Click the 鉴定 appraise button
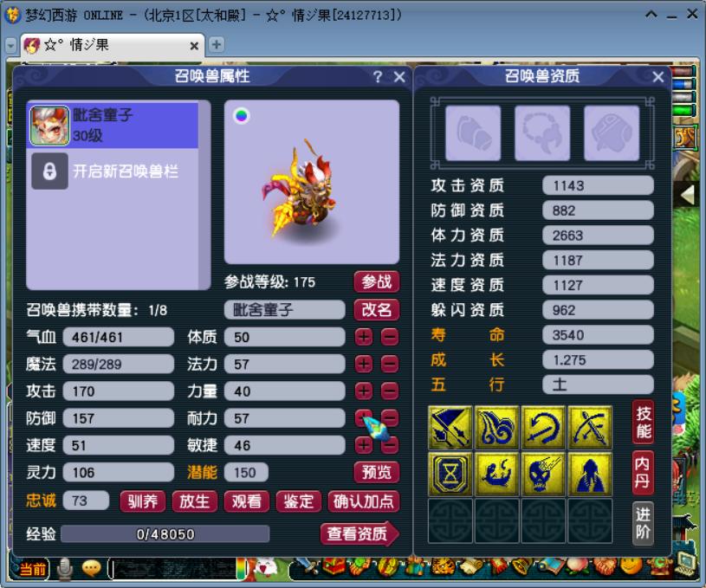 (299, 501)
